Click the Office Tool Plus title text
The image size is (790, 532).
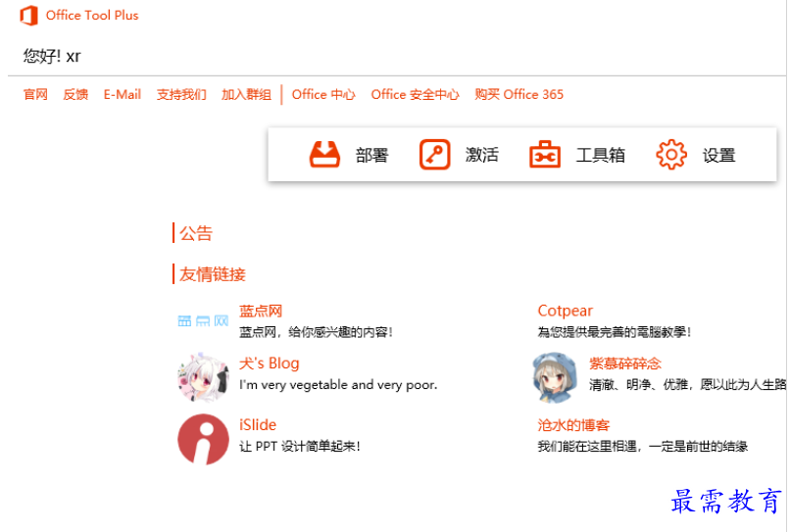pos(92,16)
